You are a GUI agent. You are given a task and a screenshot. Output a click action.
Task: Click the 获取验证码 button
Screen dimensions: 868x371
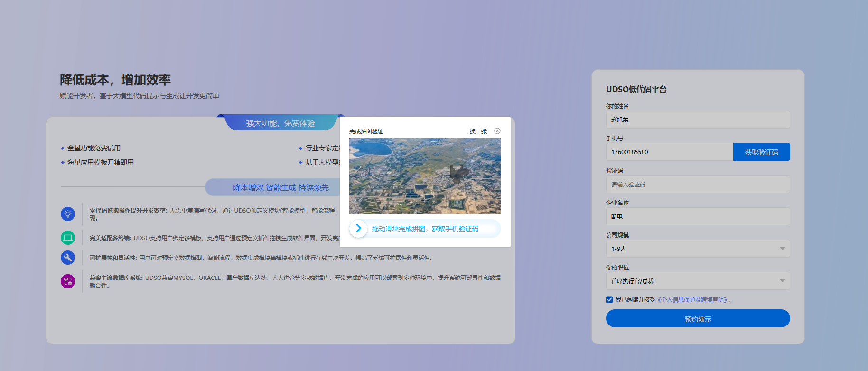click(x=761, y=152)
